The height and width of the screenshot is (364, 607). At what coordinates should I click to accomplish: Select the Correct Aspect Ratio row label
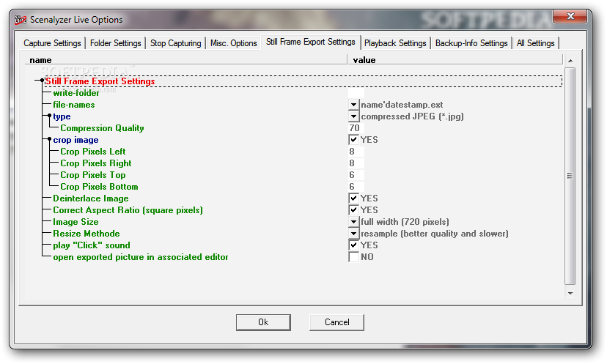128,210
